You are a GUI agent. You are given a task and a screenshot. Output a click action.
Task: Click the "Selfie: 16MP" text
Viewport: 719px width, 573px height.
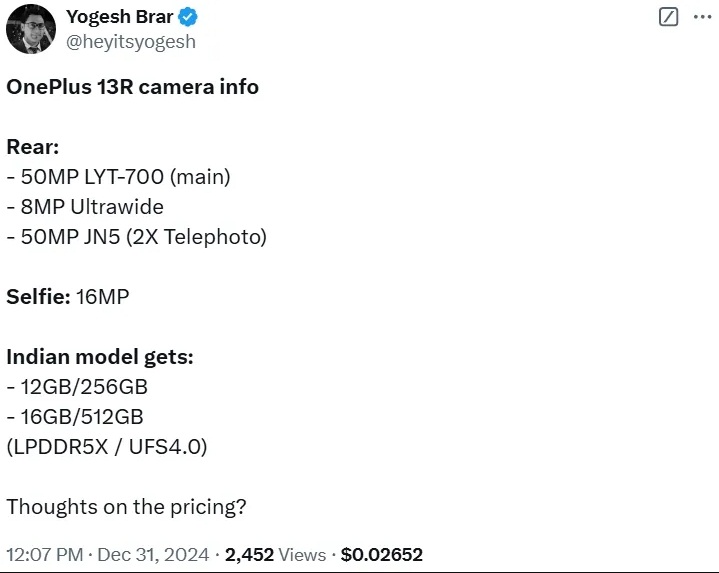[68, 297]
